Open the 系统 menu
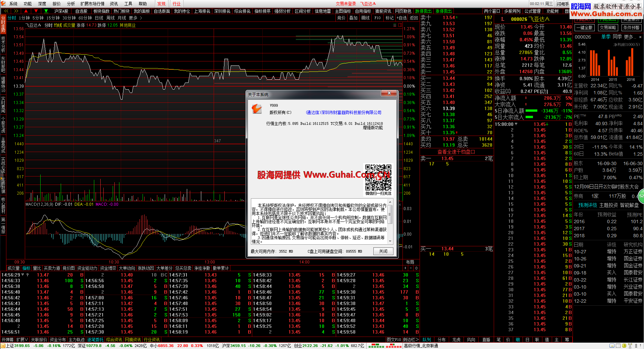This screenshot has width=644, height=349. (x=13, y=4)
